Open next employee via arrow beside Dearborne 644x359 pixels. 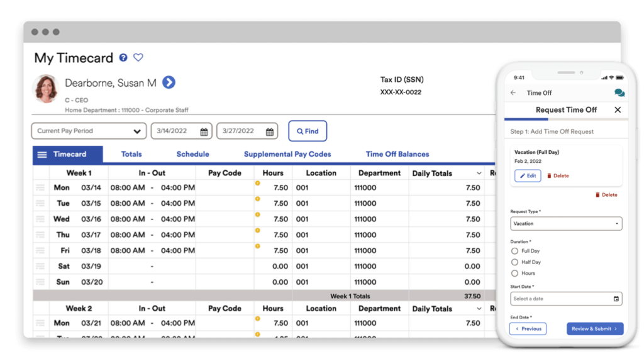(x=169, y=82)
